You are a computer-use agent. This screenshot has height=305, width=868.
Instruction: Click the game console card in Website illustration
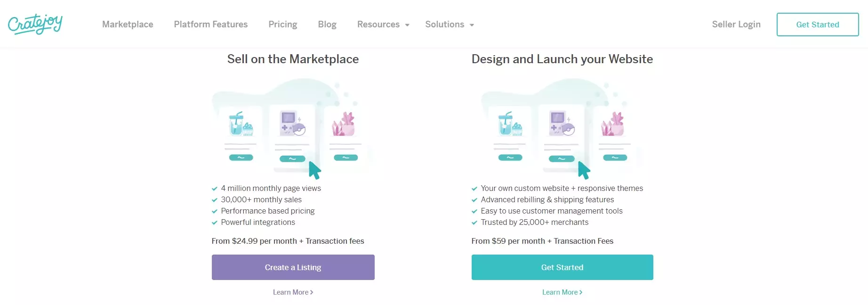562,134
